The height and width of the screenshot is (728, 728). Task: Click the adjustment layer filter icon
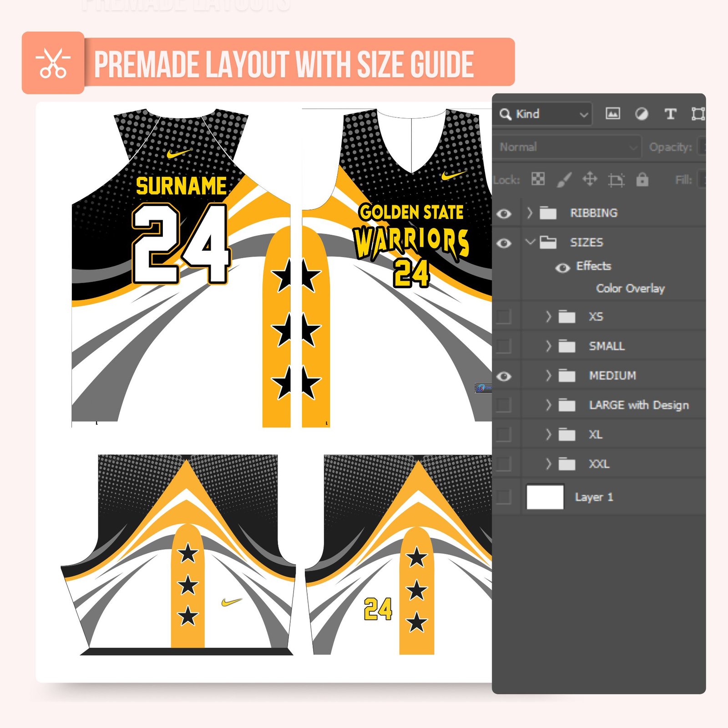[x=642, y=114]
